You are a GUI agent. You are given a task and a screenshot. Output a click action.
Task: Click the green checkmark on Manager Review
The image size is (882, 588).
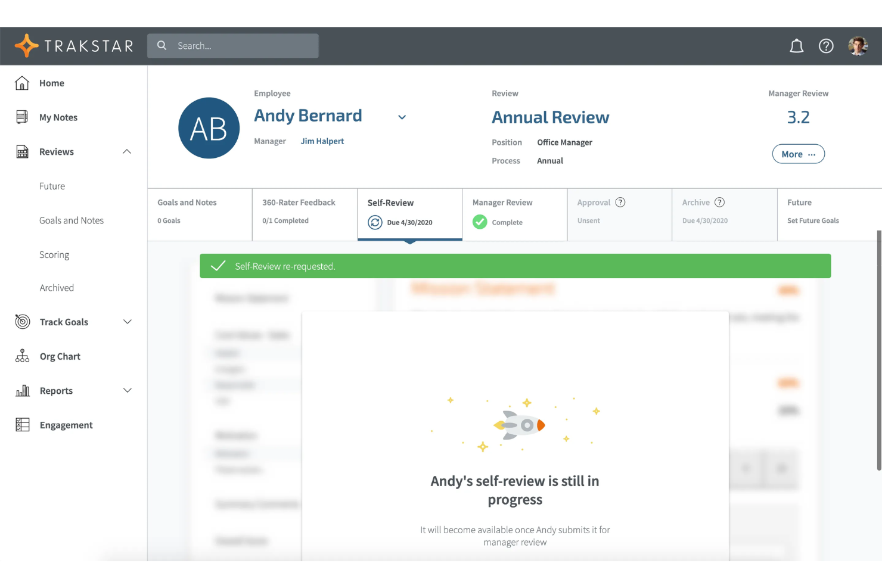[x=480, y=222]
